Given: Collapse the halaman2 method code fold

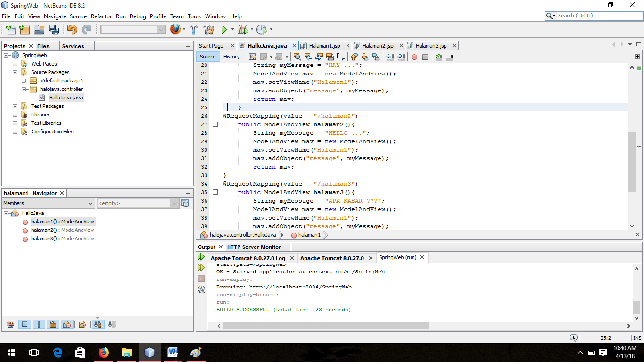Looking at the screenshot, I should pos(215,124).
